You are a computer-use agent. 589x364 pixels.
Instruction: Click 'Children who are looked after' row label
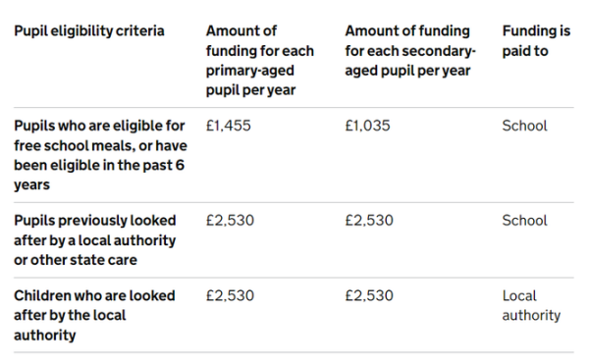pos(94,315)
